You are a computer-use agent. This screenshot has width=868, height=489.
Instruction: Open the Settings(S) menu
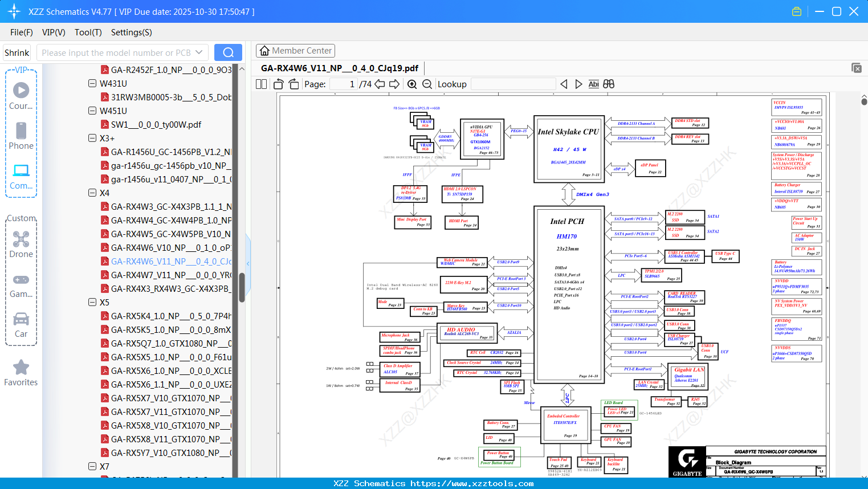coord(132,32)
